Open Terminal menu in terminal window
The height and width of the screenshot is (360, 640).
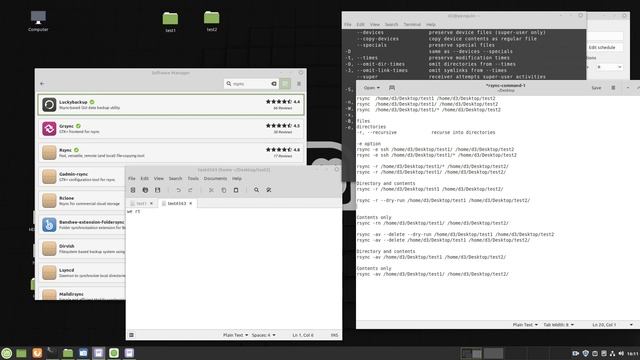point(412,24)
